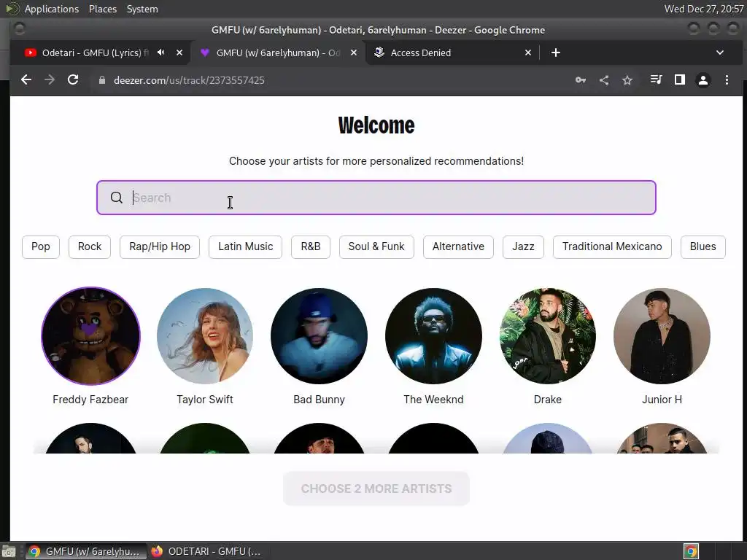Screen dimensions: 747x560
Task: Open the Places menu
Action: point(103,9)
